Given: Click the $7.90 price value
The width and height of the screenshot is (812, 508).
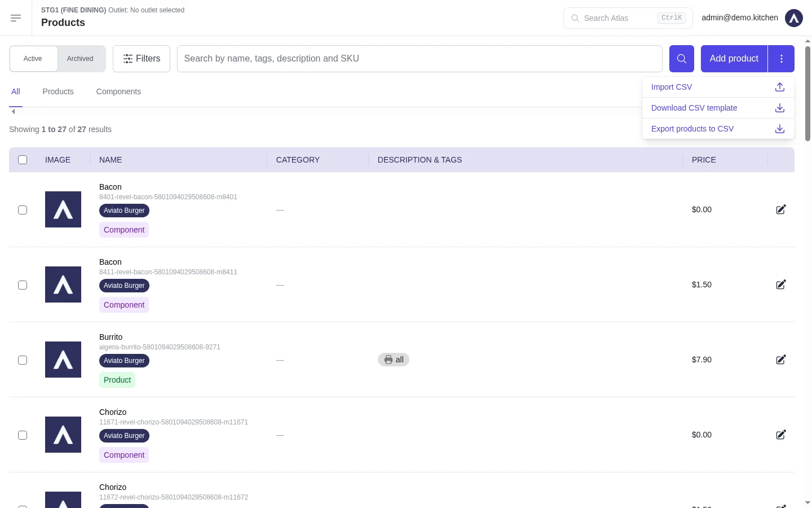Looking at the screenshot, I should pyautogui.click(x=701, y=360).
